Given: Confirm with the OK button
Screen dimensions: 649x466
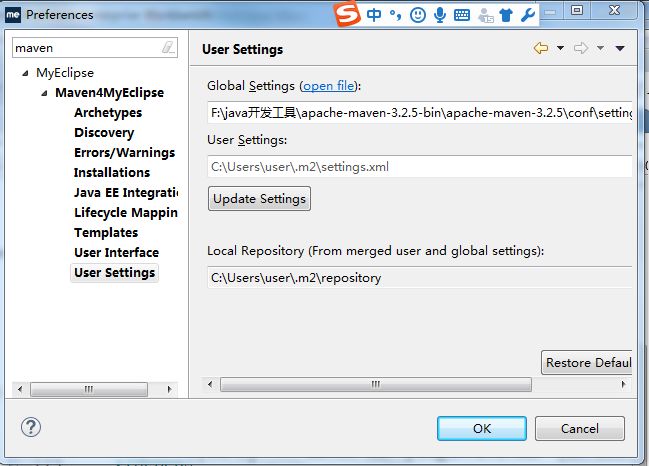Looking at the screenshot, I should click(482, 428).
